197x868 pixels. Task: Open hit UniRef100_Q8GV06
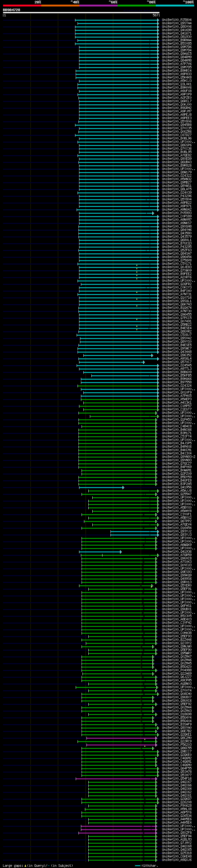tap(176, 26)
